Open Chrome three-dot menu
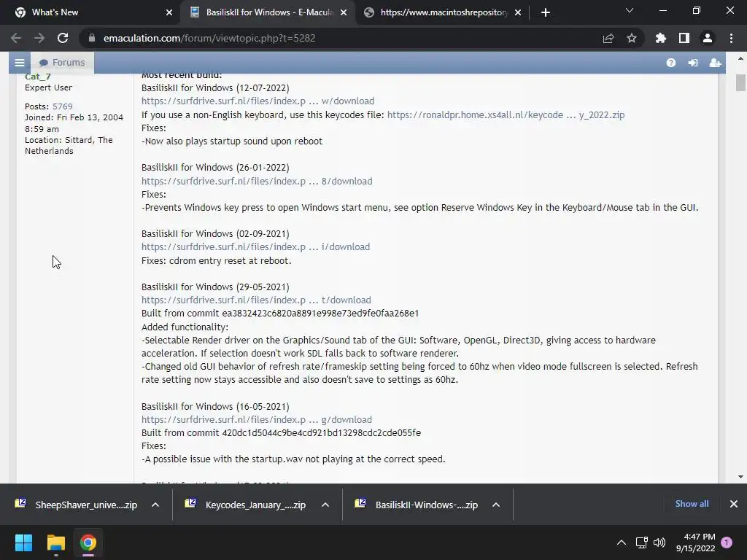Viewport: 747px width, 560px height. (x=731, y=38)
